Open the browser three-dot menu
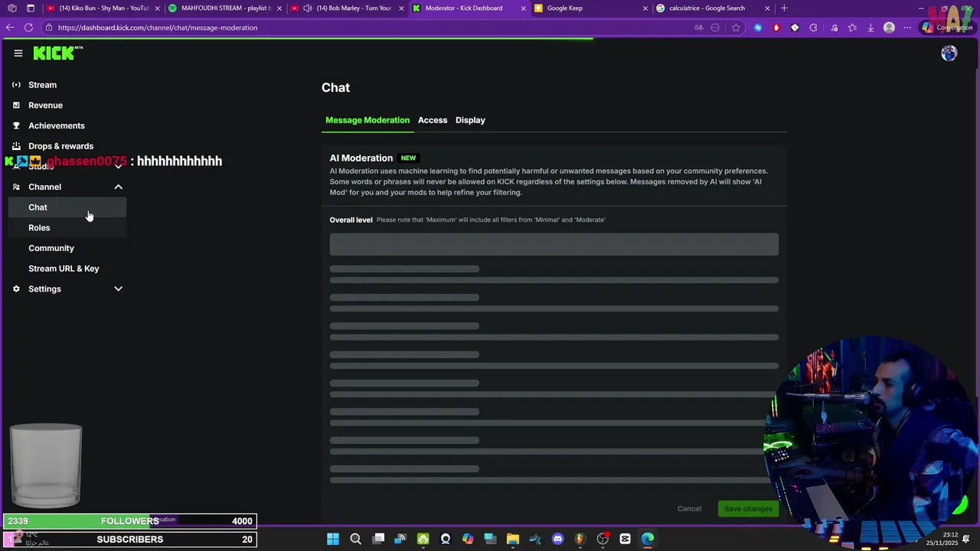Image resolution: width=980 pixels, height=551 pixels. click(x=907, y=28)
